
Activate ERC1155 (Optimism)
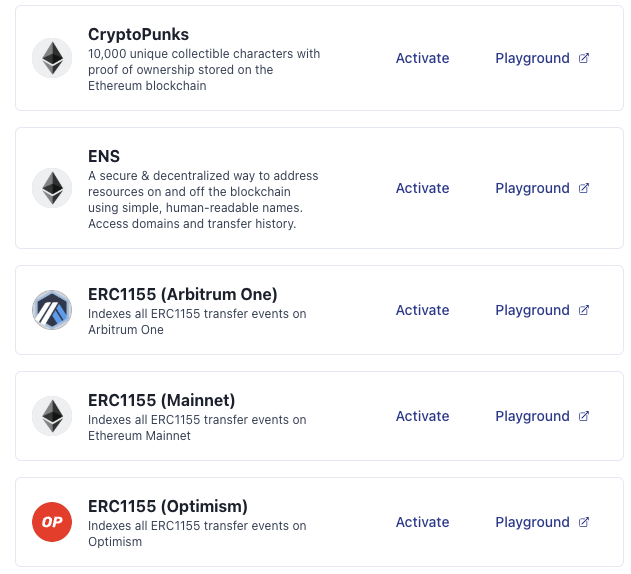[422, 522]
